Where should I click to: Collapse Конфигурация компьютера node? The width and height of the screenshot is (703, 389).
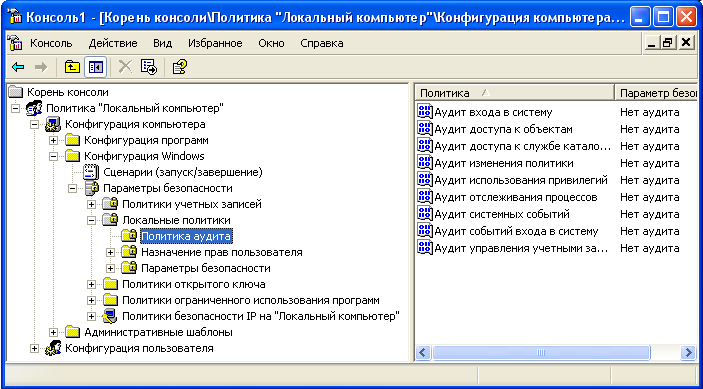point(35,124)
